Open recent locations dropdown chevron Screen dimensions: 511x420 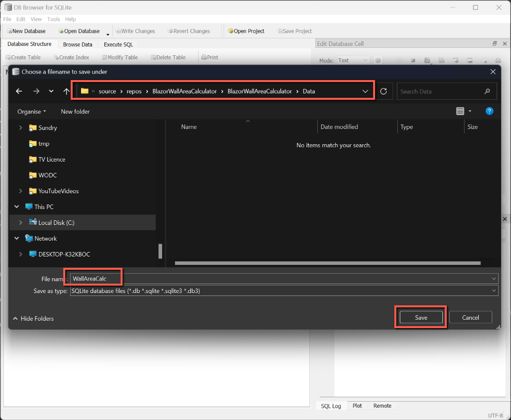click(51, 91)
